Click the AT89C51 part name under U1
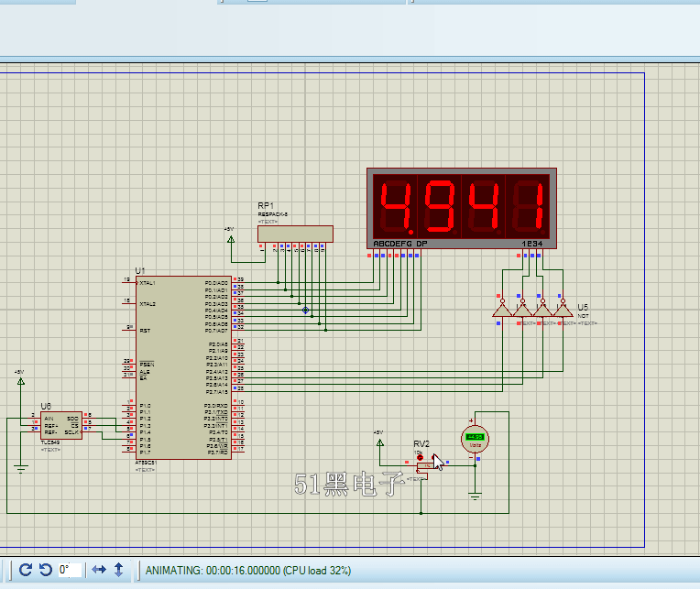Viewport: 700px width, 589px height. point(146,463)
